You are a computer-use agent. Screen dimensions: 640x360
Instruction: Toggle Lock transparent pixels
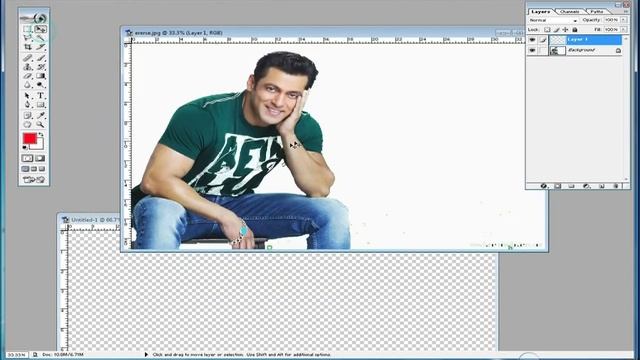(547, 29)
